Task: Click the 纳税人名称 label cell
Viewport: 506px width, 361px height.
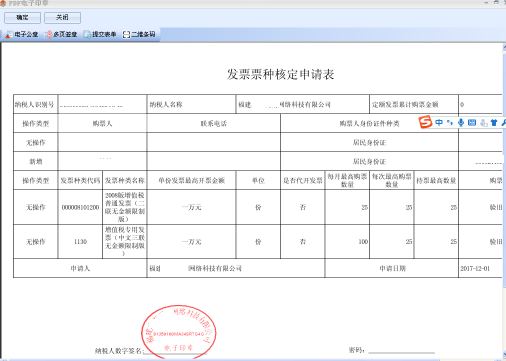Action: [191, 104]
